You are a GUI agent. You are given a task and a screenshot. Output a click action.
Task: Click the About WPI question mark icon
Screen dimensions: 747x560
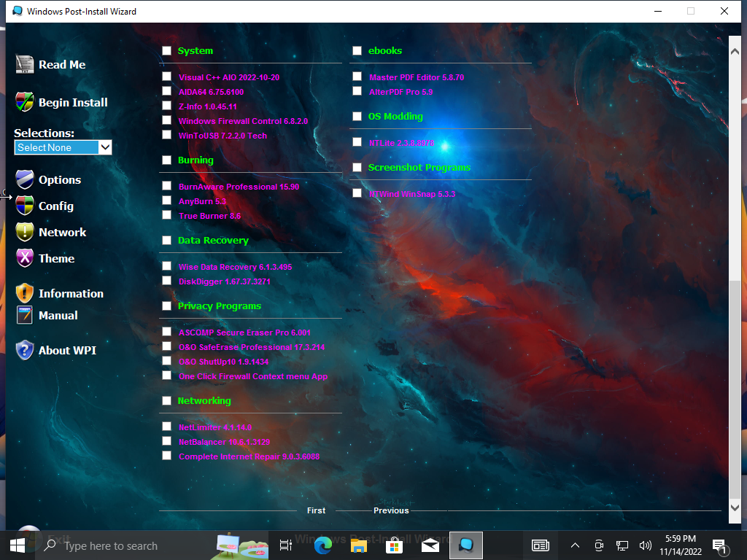point(25,350)
